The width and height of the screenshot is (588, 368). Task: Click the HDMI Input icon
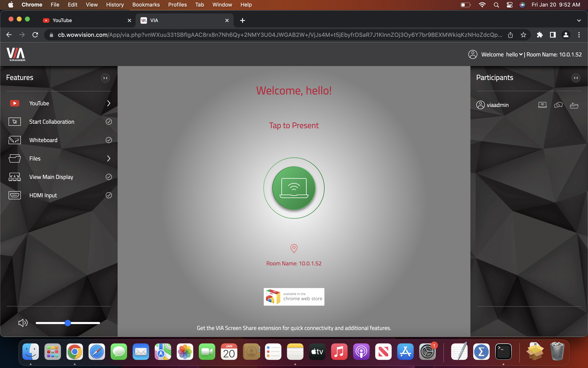pos(14,195)
